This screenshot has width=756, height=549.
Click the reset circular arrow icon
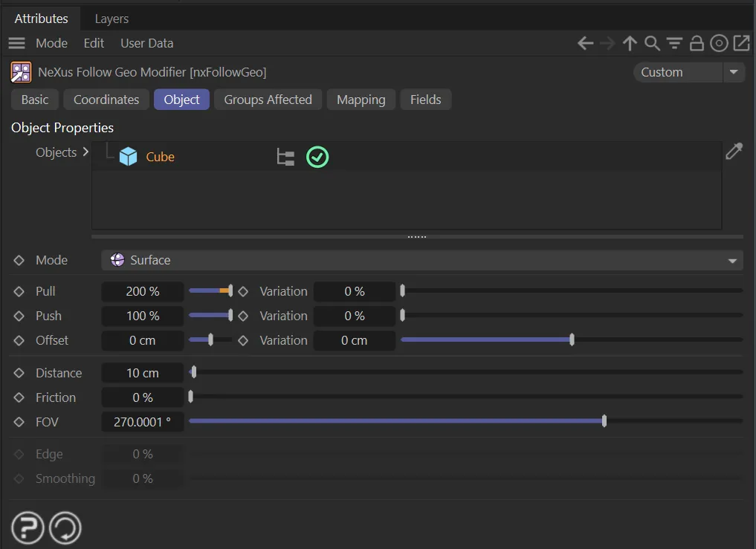65,529
